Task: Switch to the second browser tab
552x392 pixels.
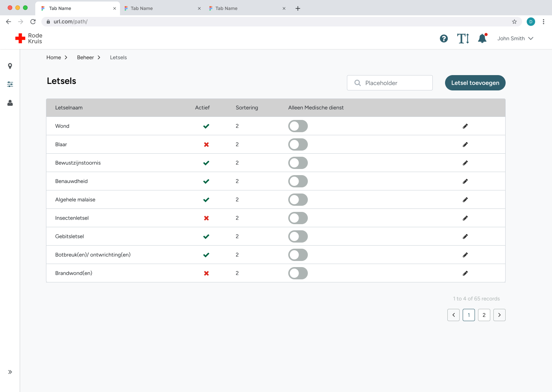Action: point(162,8)
